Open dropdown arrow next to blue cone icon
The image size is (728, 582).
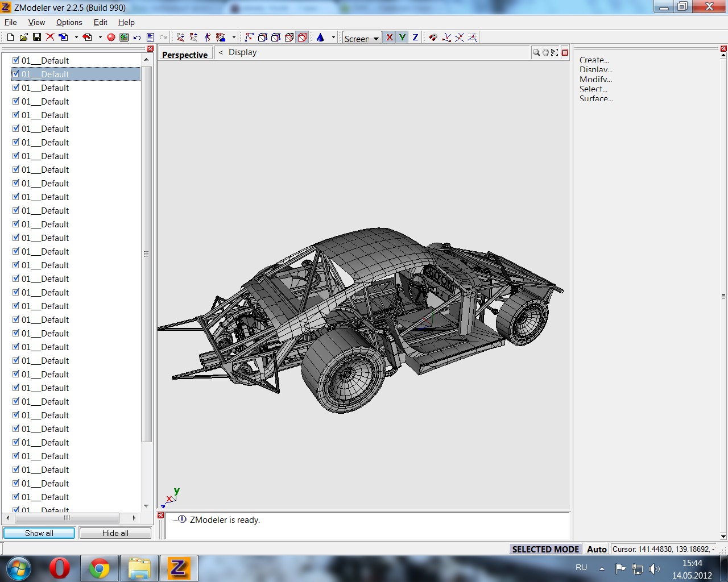pyautogui.click(x=333, y=38)
